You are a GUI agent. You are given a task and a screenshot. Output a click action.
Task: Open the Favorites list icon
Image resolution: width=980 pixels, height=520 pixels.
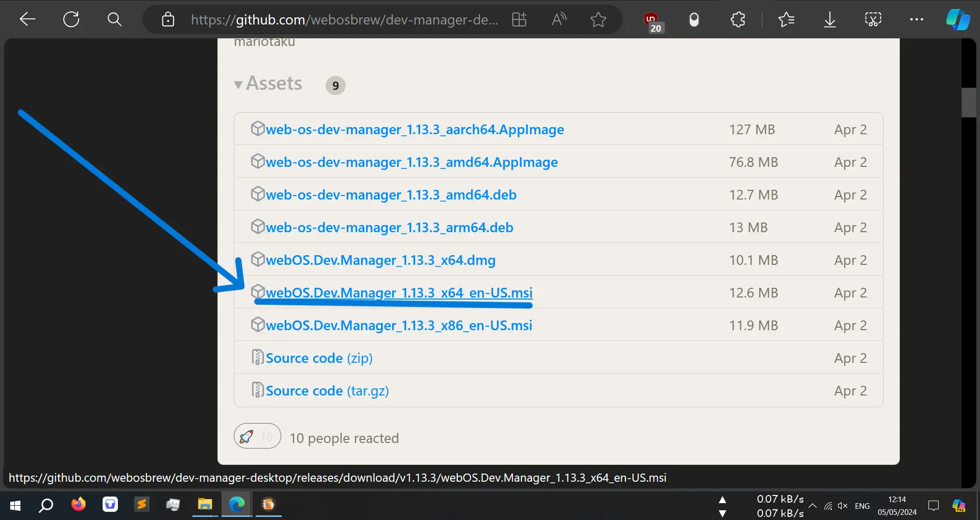point(786,19)
